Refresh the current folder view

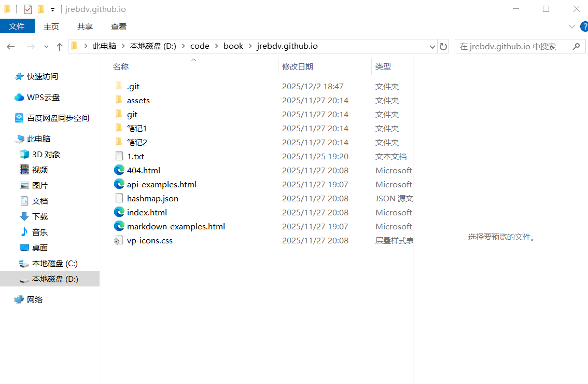point(443,47)
